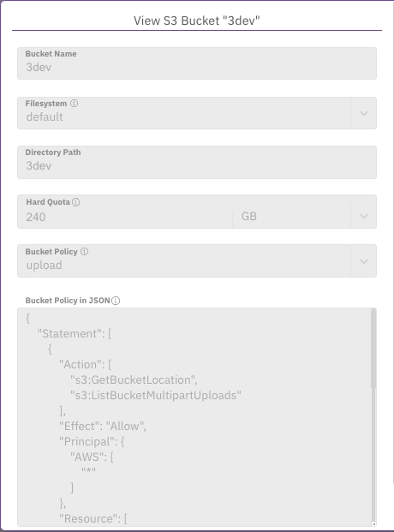This screenshot has height=532, width=394.
Task: Click the "upload" bucket policy value
Action: pos(45,266)
